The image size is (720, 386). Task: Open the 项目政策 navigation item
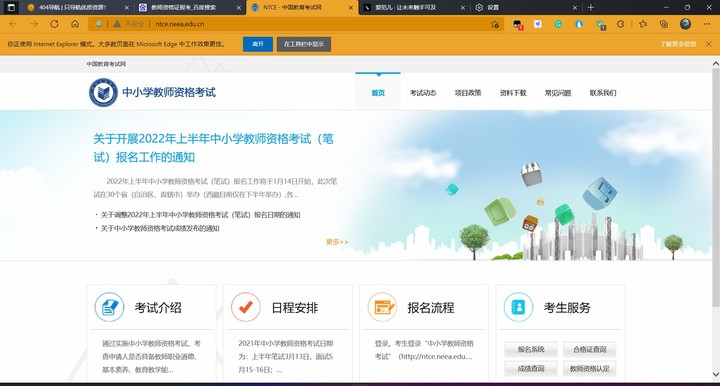pos(468,93)
